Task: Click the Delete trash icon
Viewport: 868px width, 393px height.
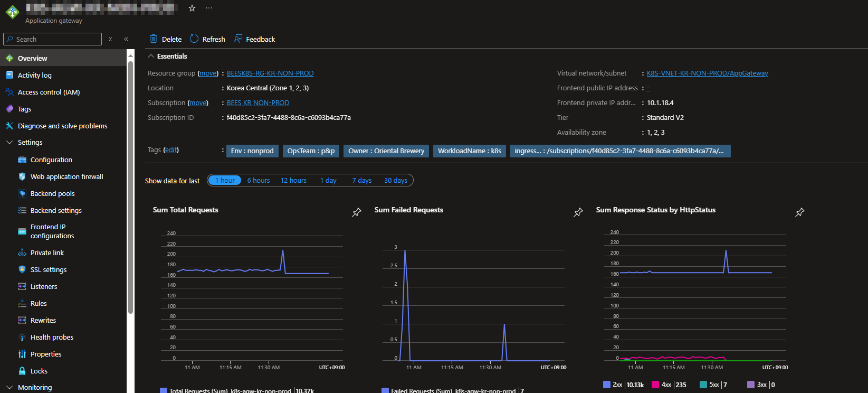Action: coord(154,39)
